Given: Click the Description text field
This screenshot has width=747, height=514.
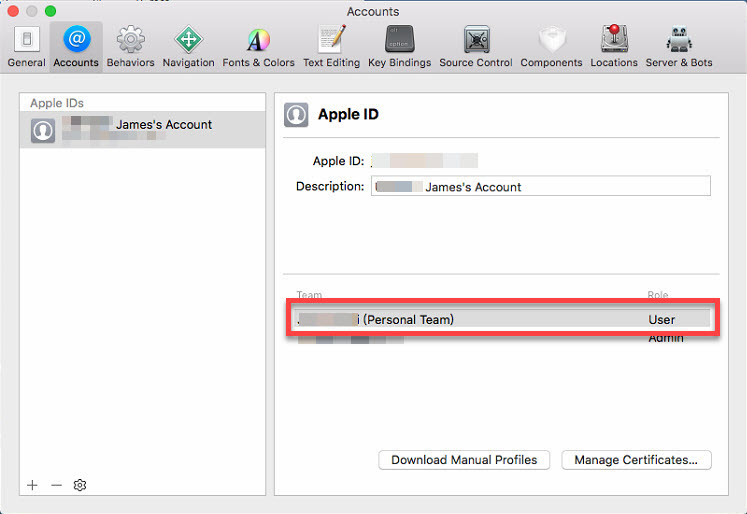Looking at the screenshot, I should (541, 186).
